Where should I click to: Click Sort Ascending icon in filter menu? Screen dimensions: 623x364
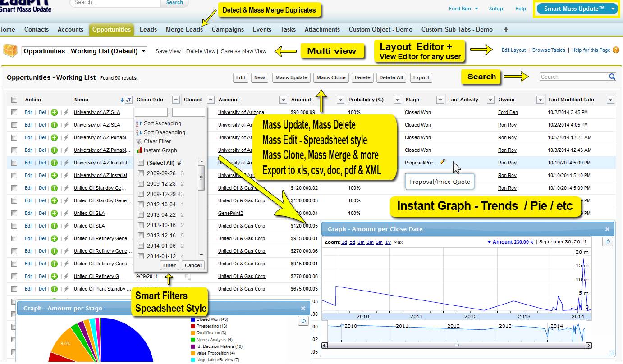[139, 123]
